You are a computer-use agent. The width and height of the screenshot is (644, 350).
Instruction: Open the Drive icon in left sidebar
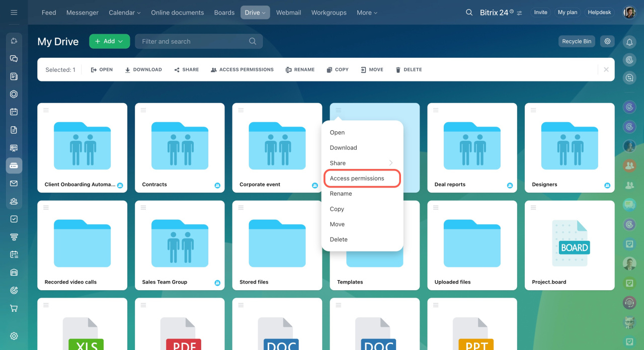tap(14, 165)
